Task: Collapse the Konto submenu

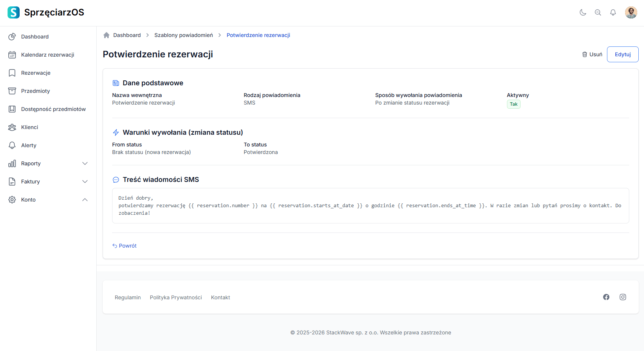Action: (85, 200)
